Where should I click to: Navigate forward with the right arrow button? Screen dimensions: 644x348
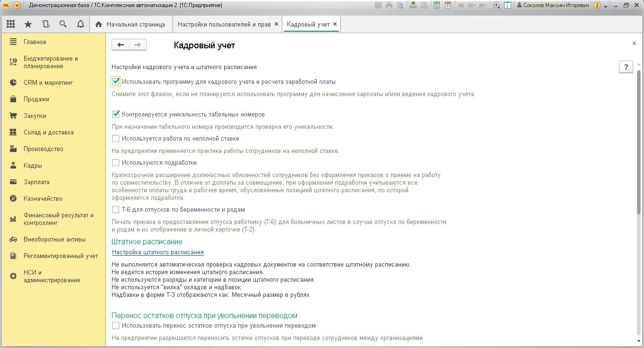click(138, 45)
